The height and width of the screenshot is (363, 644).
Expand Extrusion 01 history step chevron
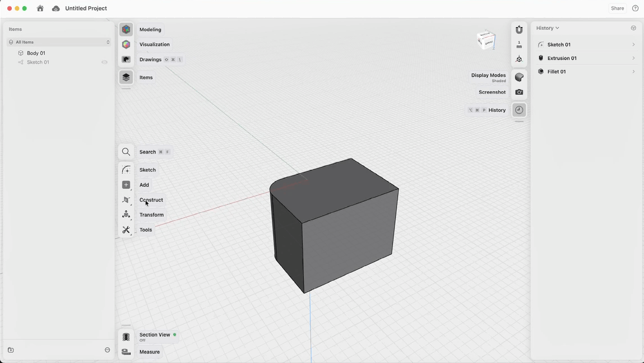[633, 58]
